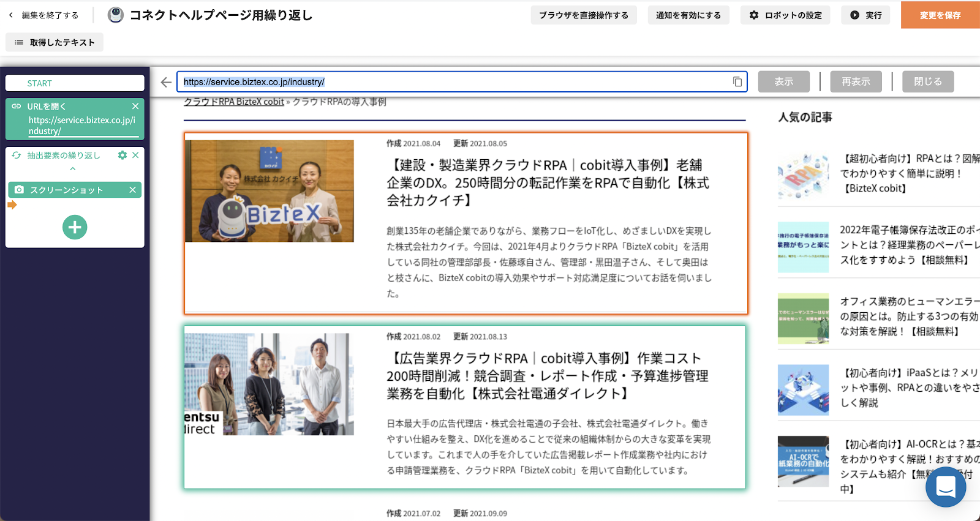Click the robot title コネクトヘルプページ用繰り返し

click(x=221, y=15)
